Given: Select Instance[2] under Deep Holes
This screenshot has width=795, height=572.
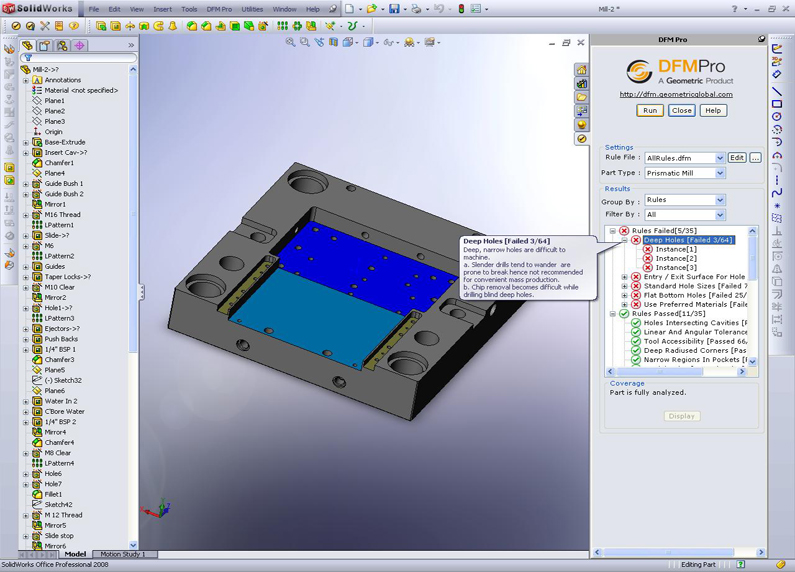Looking at the screenshot, I should [676, 259].
